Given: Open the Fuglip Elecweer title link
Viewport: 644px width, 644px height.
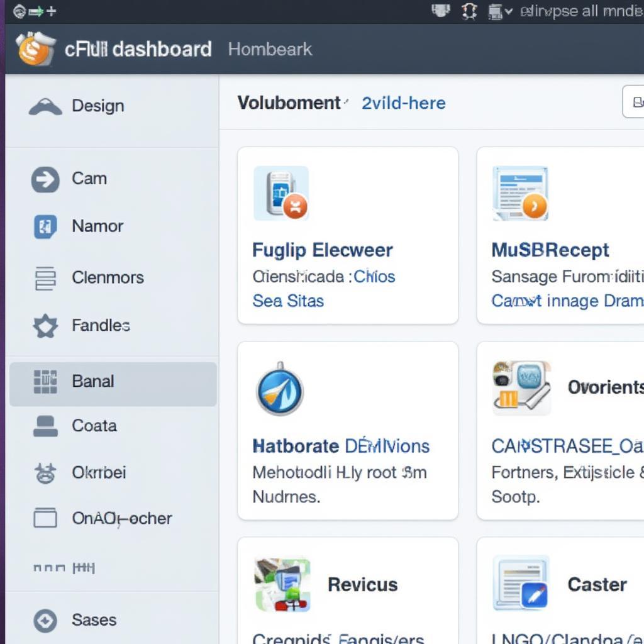Looking at the screenshot, I should point(323,250).
